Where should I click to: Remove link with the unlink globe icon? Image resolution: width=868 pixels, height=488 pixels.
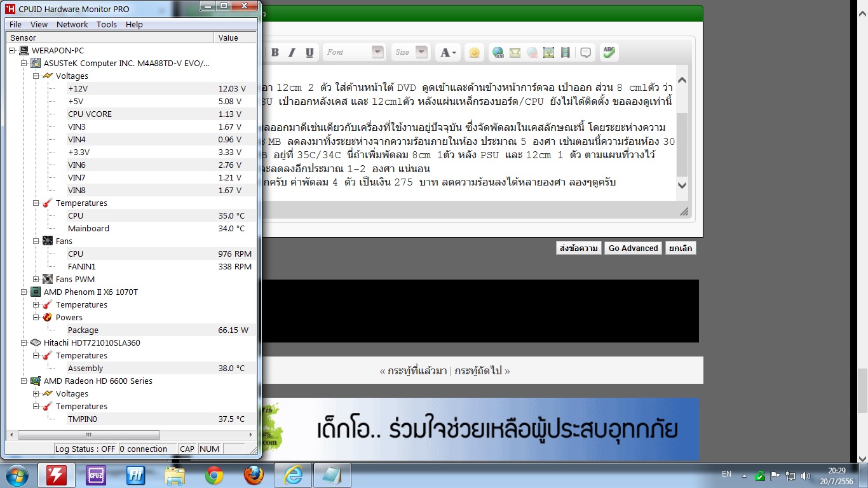[x=532, y=53]
